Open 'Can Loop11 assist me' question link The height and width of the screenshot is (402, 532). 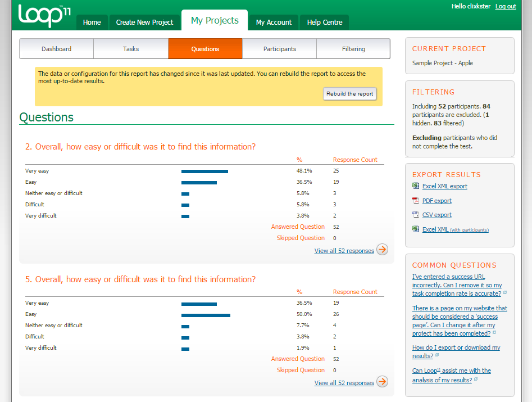452,376
